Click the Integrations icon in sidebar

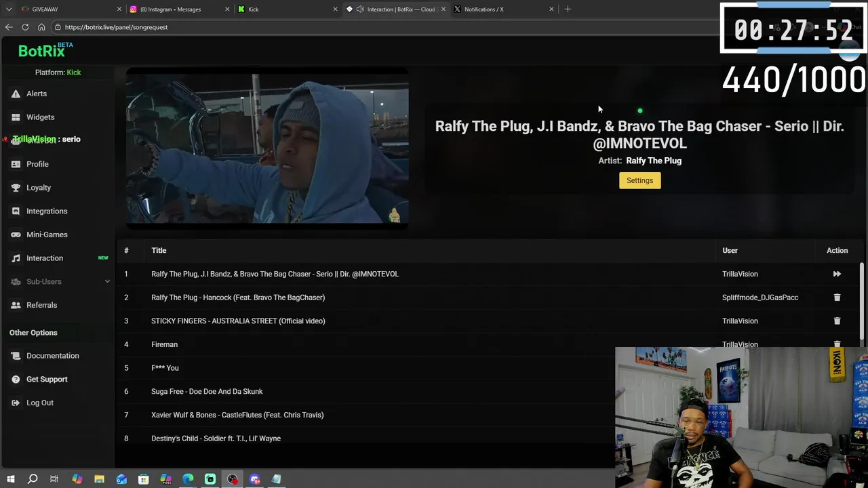(16, 211)
